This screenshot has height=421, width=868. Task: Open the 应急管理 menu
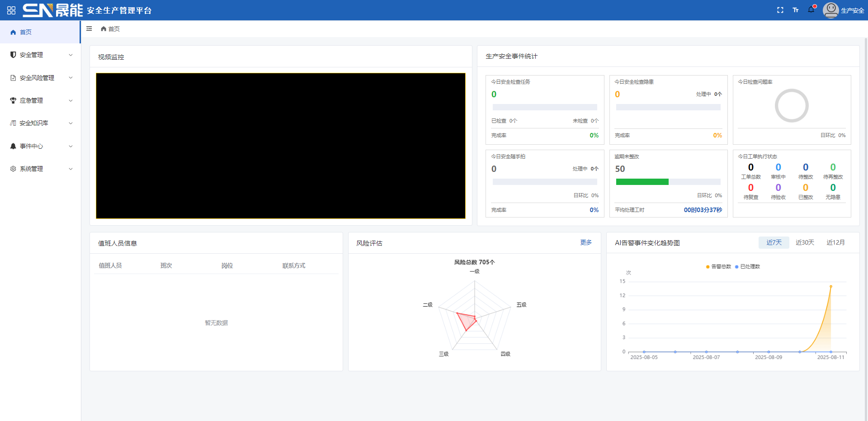pos(40,100)
